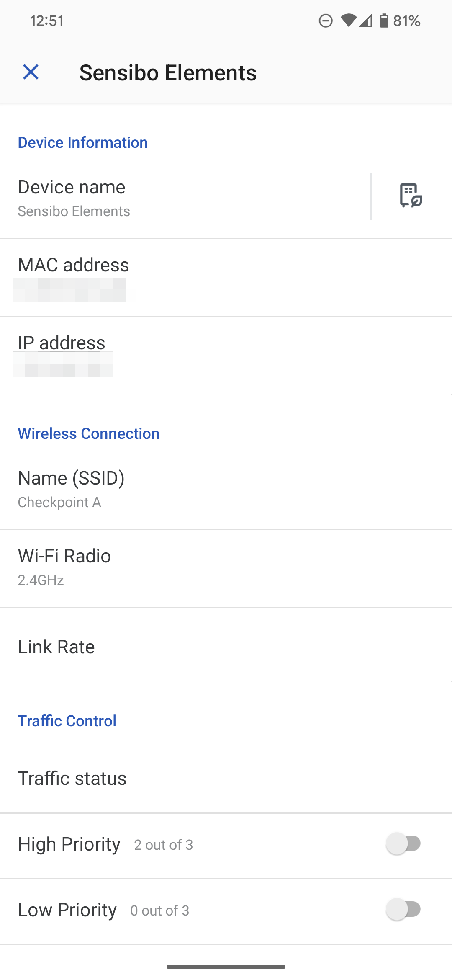Tap the Device Information section header
Viewport: 452px width, 980px height.
(83, 142)
